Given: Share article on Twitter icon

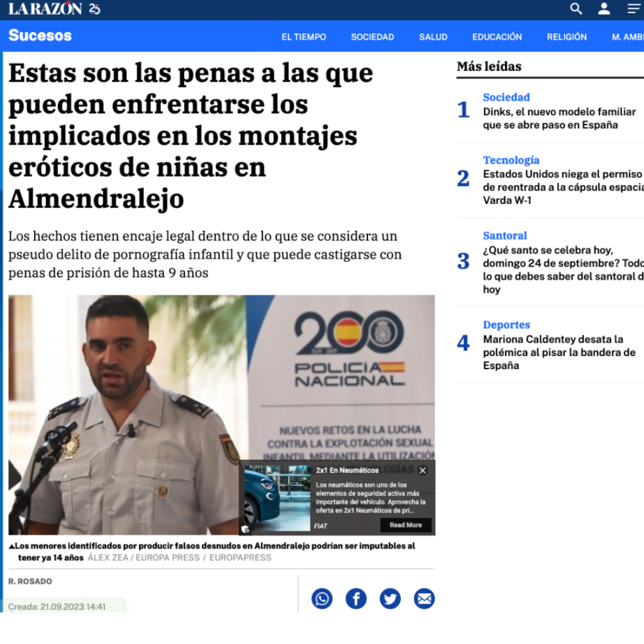Looking at the screenshot, I should 390,599.
